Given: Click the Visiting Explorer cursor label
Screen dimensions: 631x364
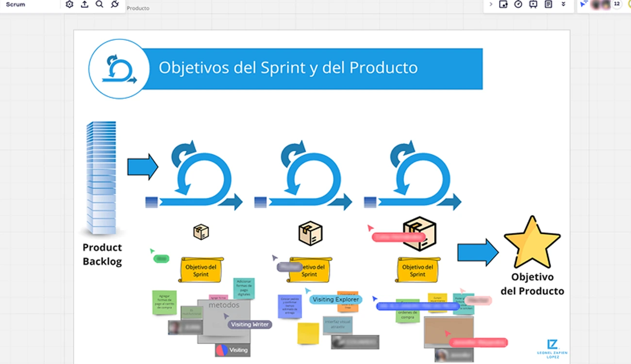Looking at the screenshot, I should tap(335, 299).
